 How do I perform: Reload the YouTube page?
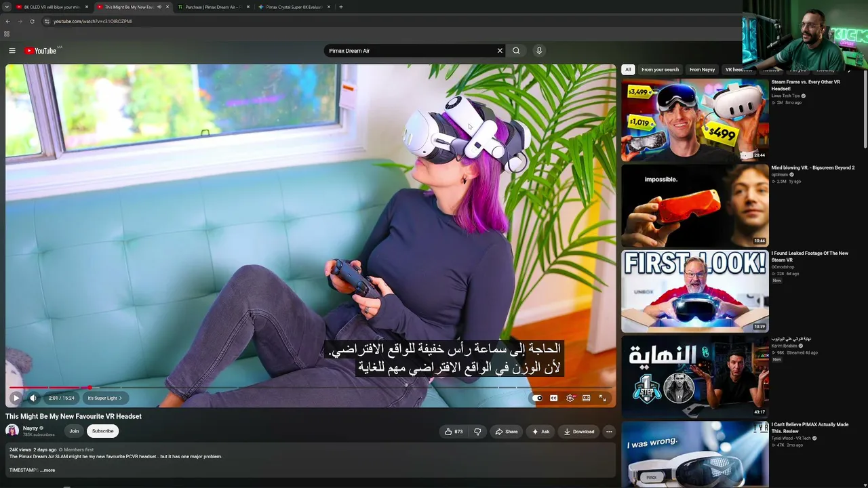pos(32,21)
